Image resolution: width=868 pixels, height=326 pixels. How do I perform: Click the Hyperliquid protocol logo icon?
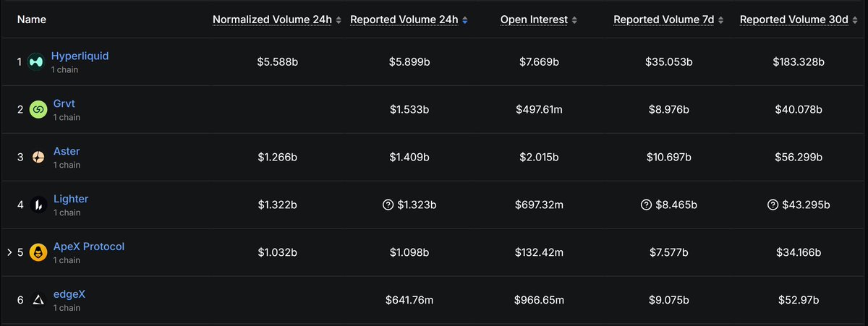pyautogui.click(x=36, y=62)
